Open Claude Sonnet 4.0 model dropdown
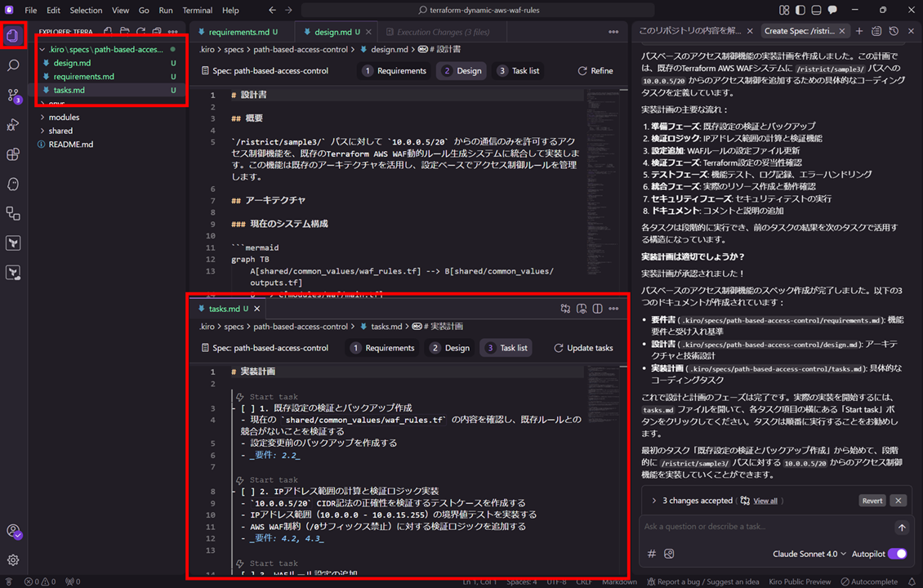Viewport: 923px width, 588px height. 809,554
